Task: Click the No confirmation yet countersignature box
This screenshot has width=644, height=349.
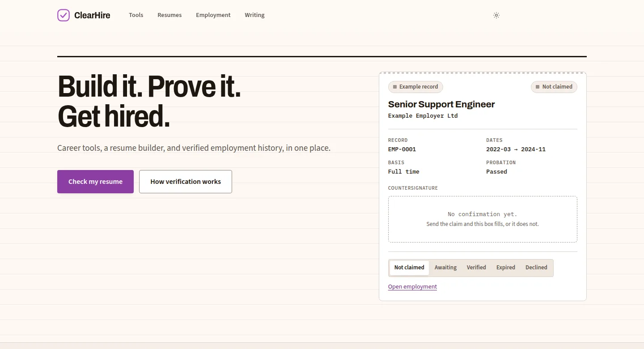Action: 483,219
